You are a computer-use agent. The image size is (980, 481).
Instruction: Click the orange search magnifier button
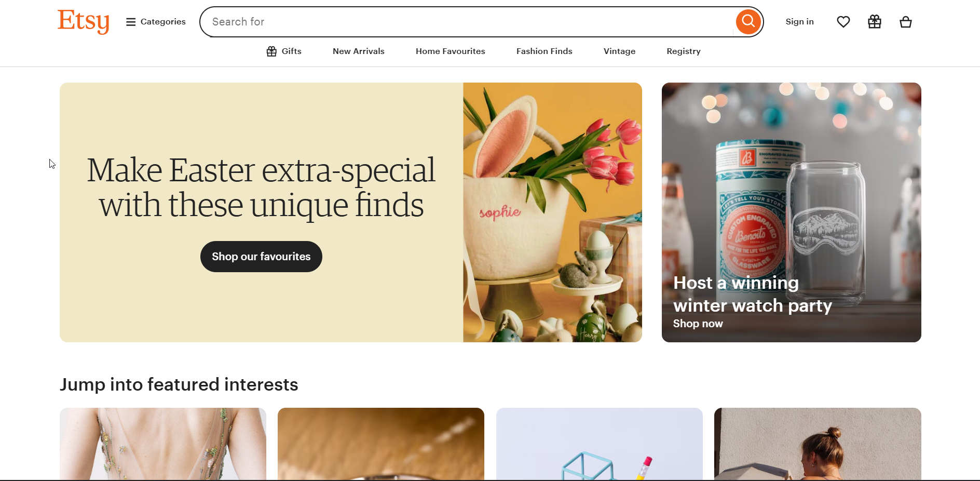748,22
